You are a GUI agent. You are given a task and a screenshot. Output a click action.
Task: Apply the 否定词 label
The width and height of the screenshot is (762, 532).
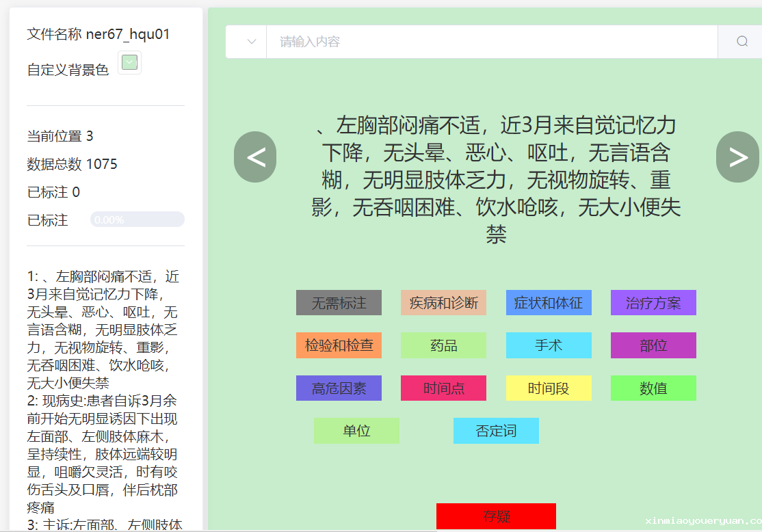[x=496, y=431]
